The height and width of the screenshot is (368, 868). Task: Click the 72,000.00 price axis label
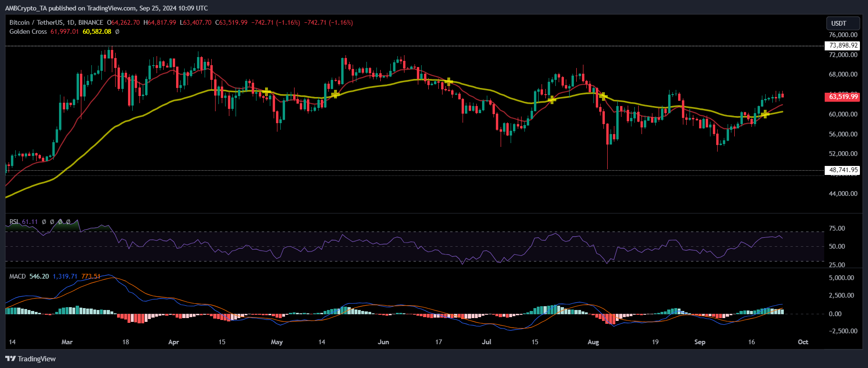[843, 55]
